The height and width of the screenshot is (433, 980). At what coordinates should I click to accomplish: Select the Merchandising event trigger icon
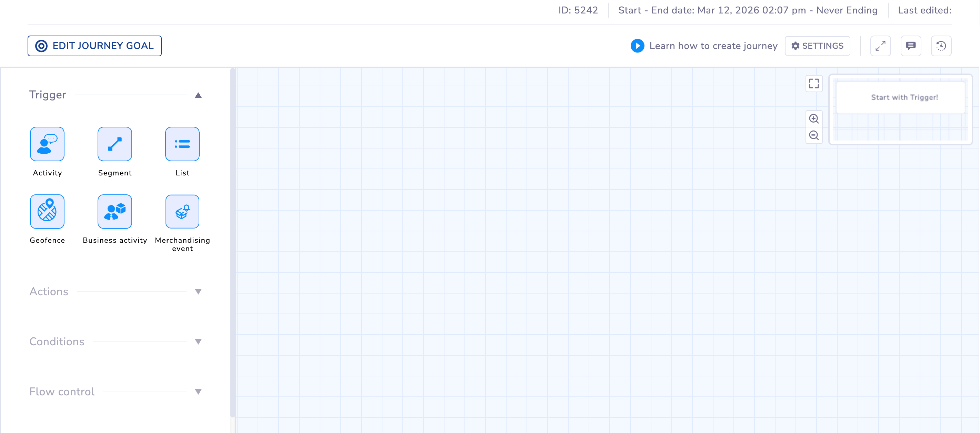(182, 211)
